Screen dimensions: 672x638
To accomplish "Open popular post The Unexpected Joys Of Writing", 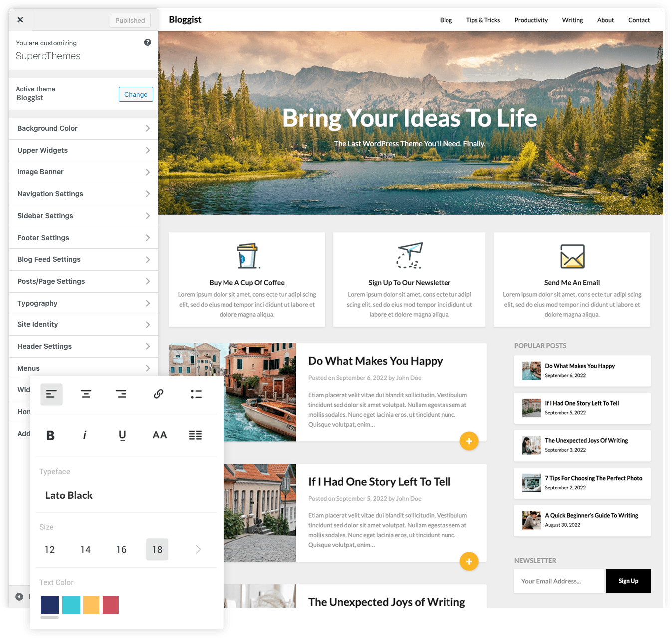I will [582, 445].
